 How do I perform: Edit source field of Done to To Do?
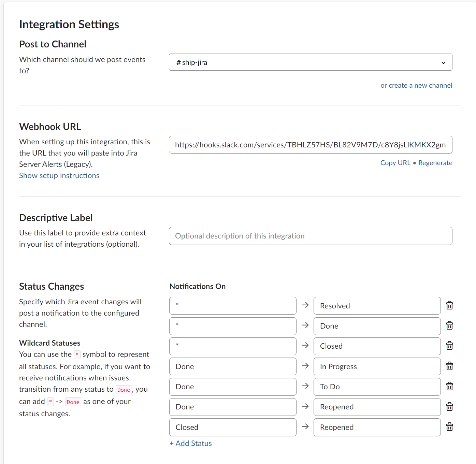[x=233, y=387]
